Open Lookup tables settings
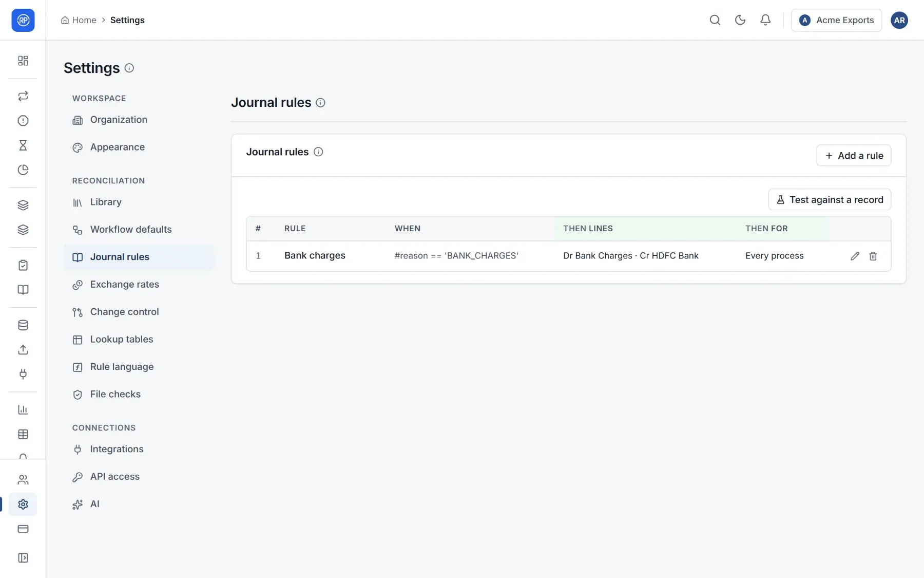 [139, 340]
